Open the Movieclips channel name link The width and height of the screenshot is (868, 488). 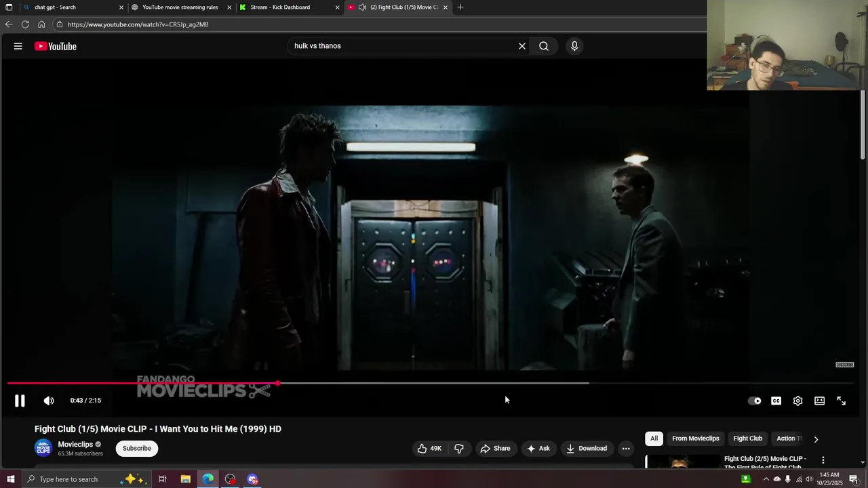pos(75,445)
